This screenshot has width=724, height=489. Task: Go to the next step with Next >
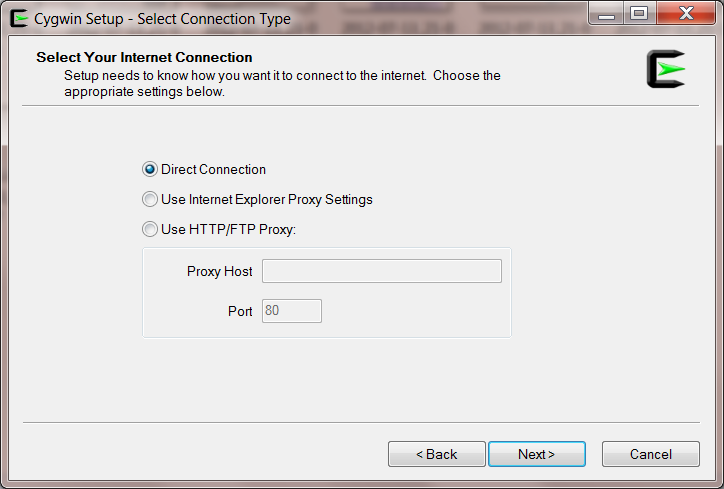(537, 454)
